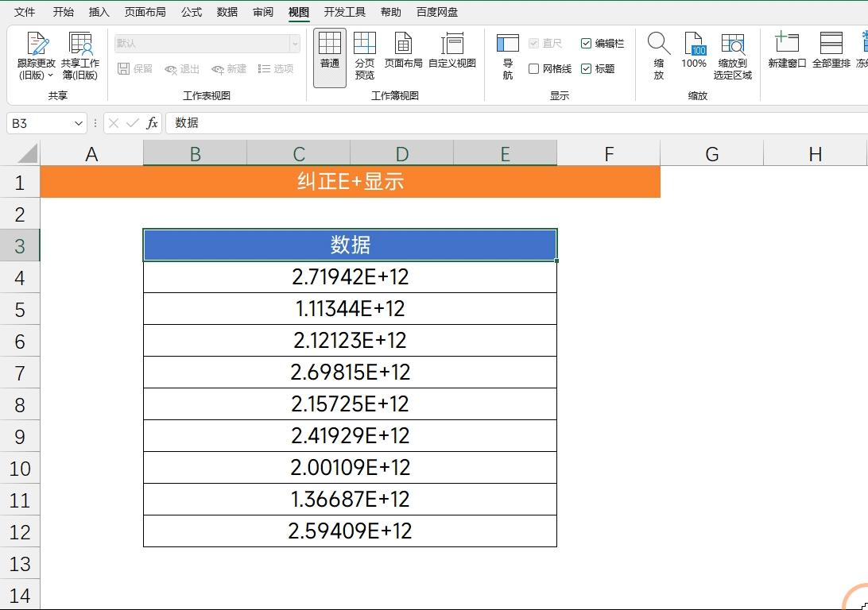Open the 数据 menu tab
Viewport: 868px width, 610px height.
(226, 11)
